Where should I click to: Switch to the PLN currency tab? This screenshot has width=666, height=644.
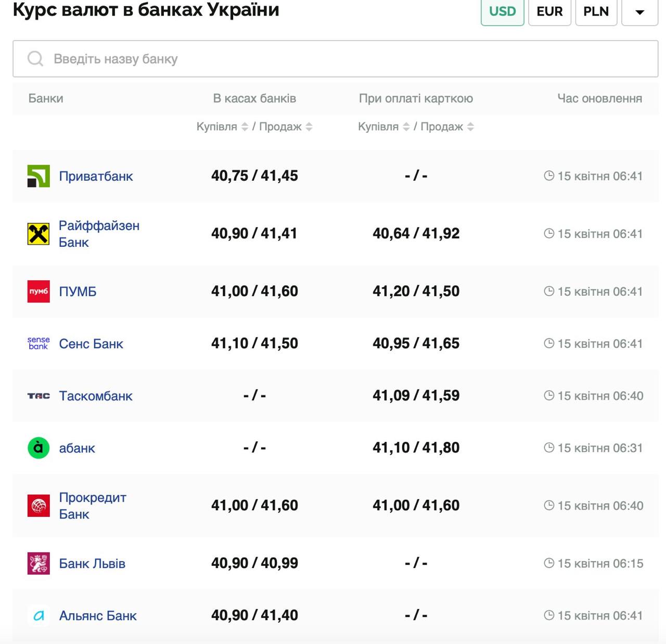point(596,11)
